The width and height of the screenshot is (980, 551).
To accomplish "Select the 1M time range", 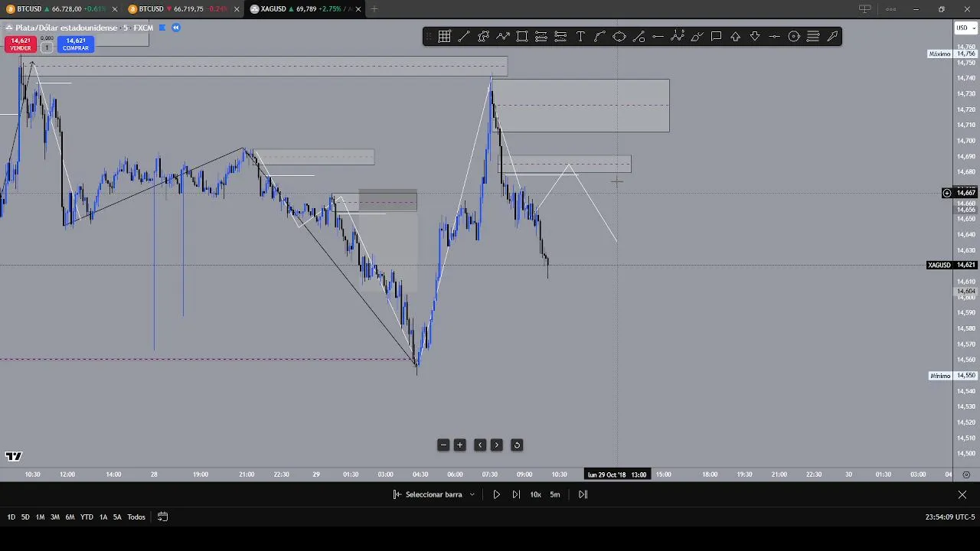I will (40, 517).
